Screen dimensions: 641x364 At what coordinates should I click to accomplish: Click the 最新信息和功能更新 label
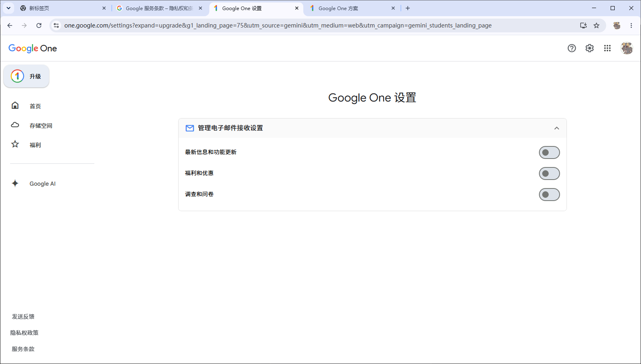click(211, 152)
